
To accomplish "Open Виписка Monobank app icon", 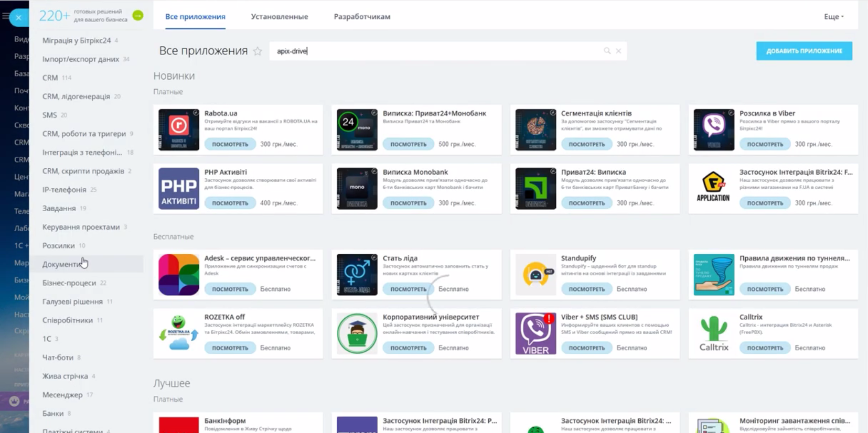I will pyautogui.click(x=357, y=188).
